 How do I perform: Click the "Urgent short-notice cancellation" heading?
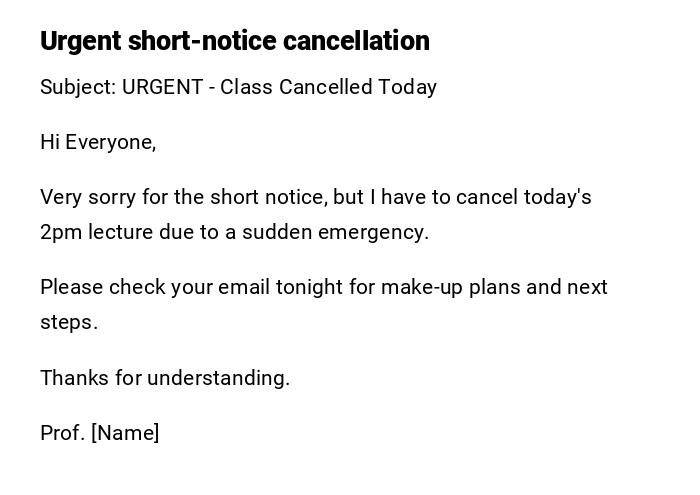coord(234,41)
